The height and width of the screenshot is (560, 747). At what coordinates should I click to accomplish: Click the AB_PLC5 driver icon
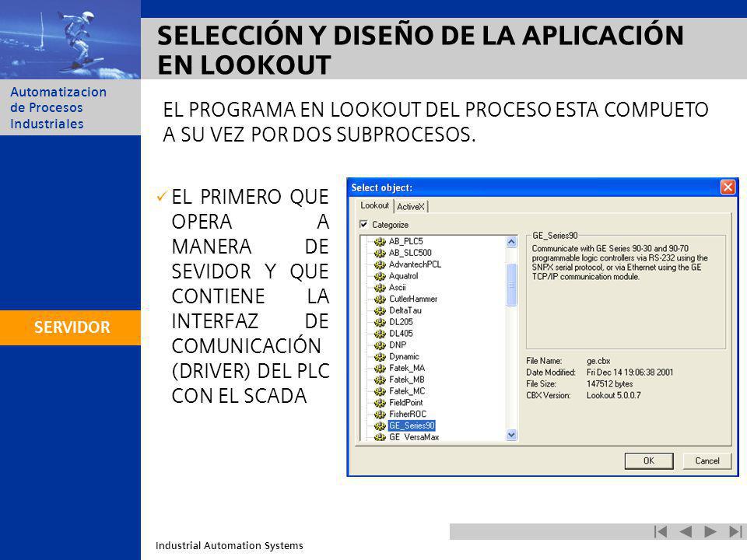[x=380, y=241]
